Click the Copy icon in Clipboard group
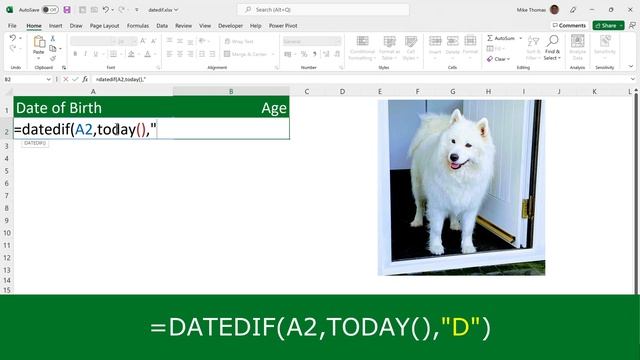The height and width of the screenshot is (360, 640). (x=53, y=49)
